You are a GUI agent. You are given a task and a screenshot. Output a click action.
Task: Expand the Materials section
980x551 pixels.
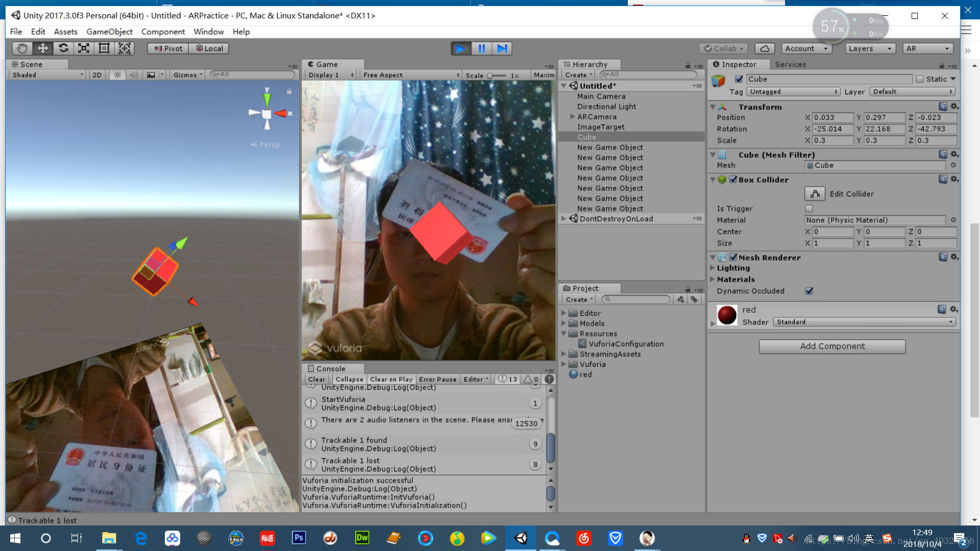click(712, 279)
